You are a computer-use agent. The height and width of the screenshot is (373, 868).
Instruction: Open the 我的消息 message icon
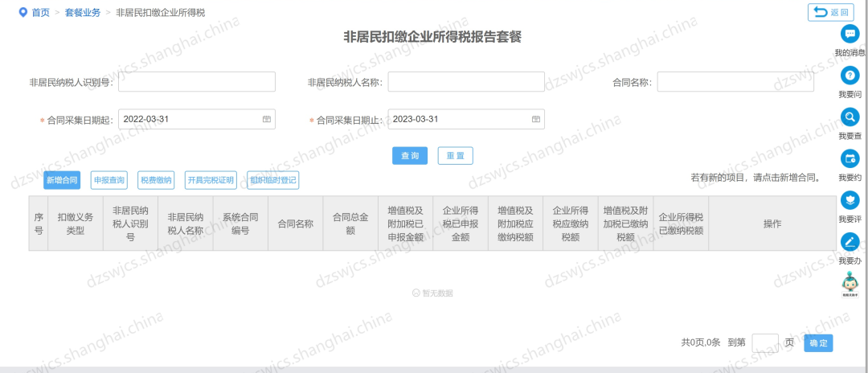pos(850,34)
